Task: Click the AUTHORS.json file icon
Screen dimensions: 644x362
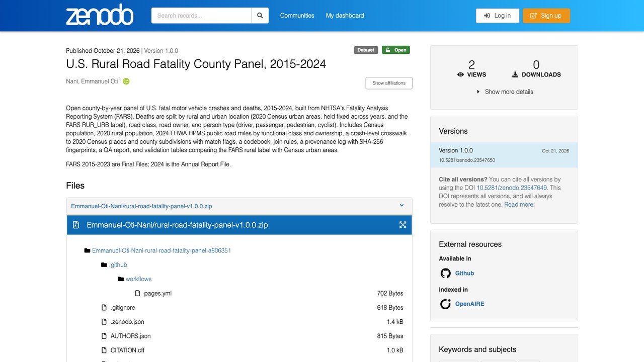Action: pyautogui.click(x=104, y=336)
